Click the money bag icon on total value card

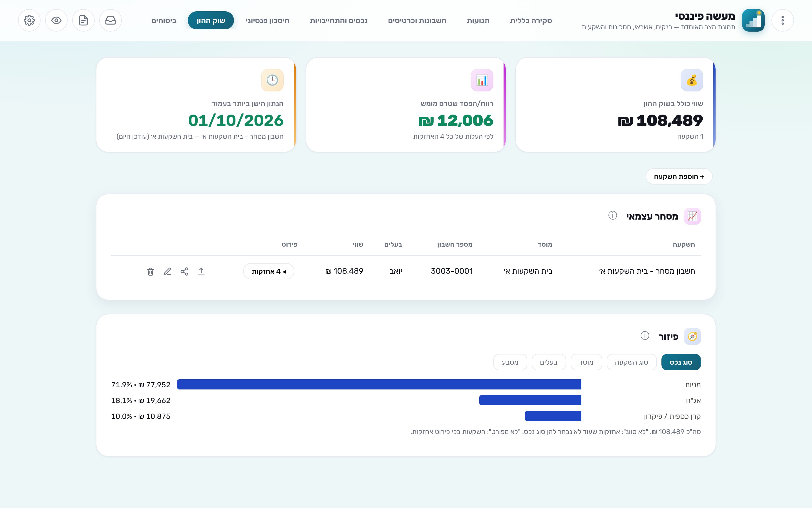(692, 80)
